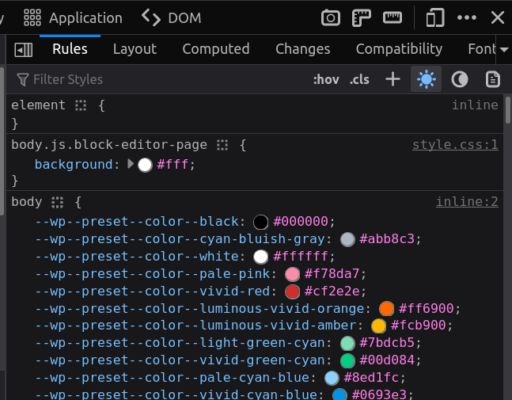
Task: Open the black #000000 color swatch
Action: [261, 222]
